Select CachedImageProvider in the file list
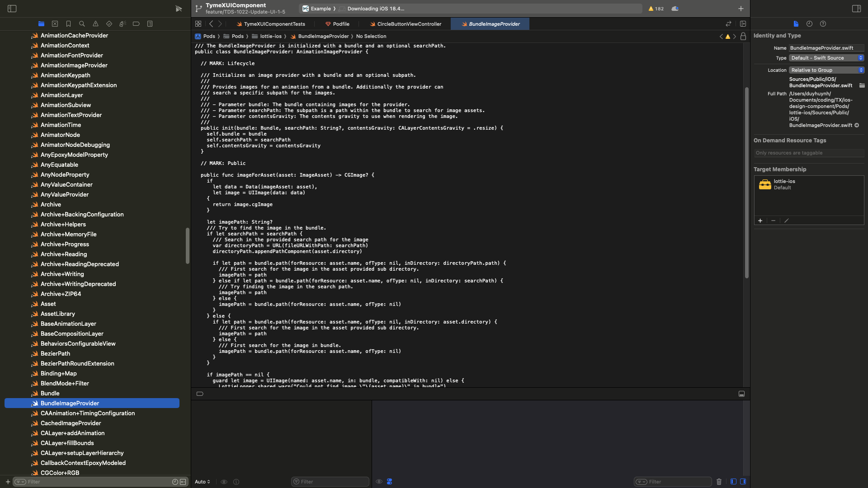Viewport: 868px width, 488px height. coord(71,423)
